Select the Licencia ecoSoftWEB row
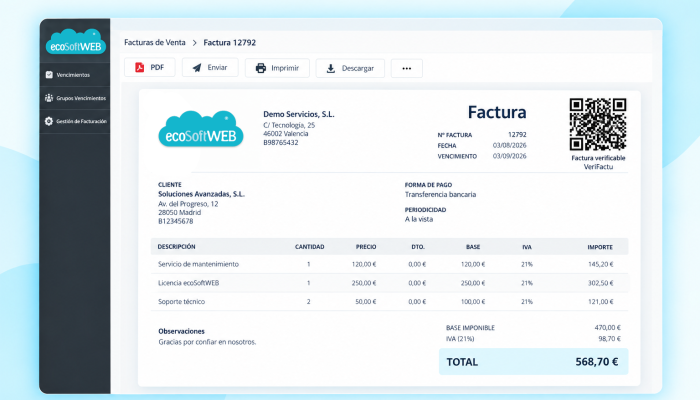Screen dimensions: 700x400 pos(389,283)
